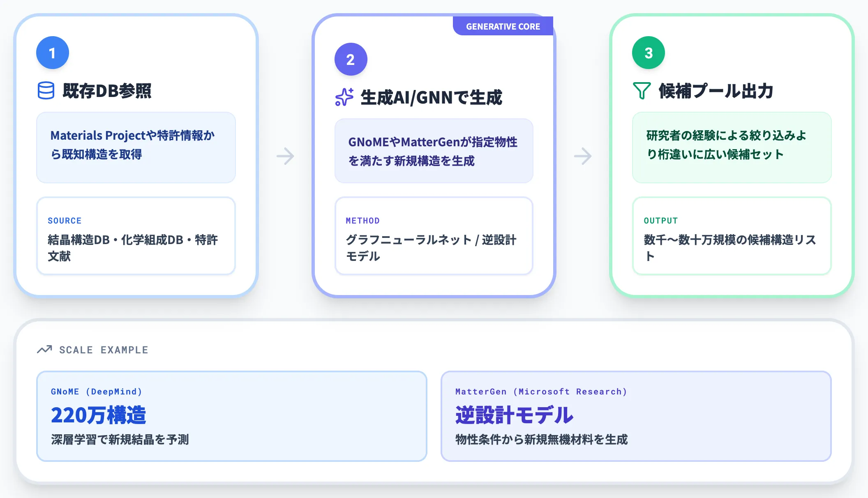Click the green circle numbered 3
Image resolution: width=868 pixels, height=498 pixels.
(x=648, y=53)
